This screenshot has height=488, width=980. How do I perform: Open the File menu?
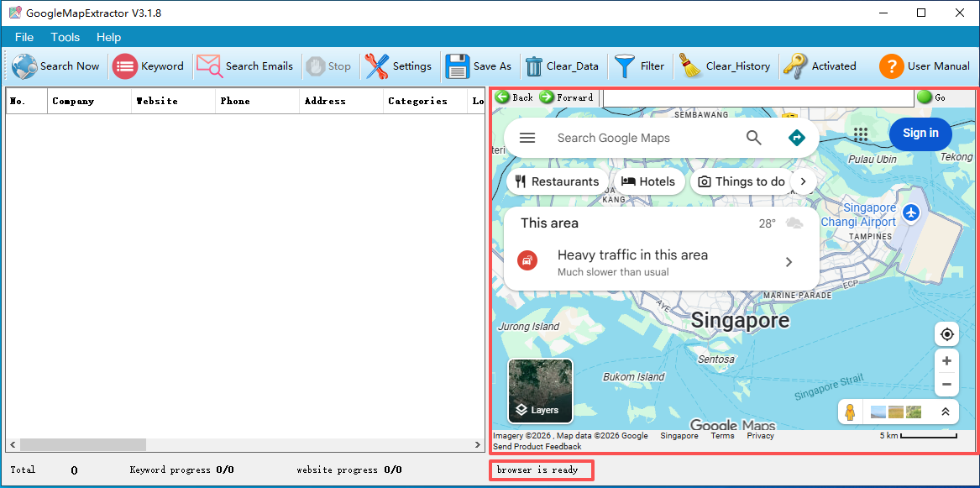coord(24,37)
